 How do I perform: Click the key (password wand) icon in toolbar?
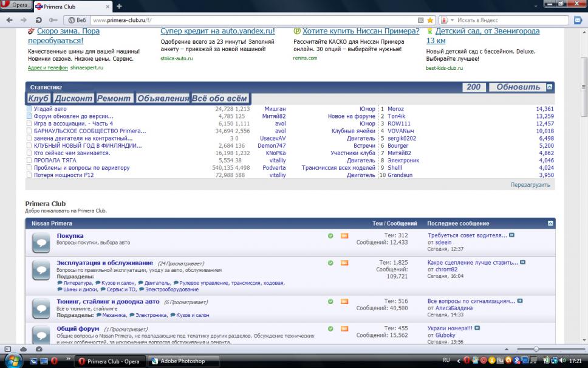click(x=53, y=20)
